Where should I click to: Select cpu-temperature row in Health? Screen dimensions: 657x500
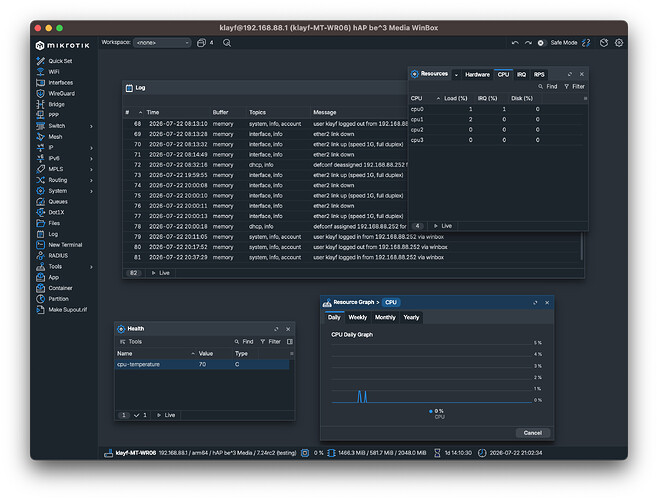pos(202,364)
